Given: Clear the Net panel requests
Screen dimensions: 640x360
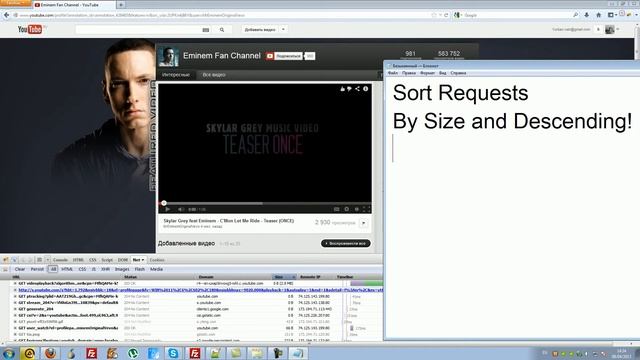Looking at the screenshot, I should pos(20,269).
